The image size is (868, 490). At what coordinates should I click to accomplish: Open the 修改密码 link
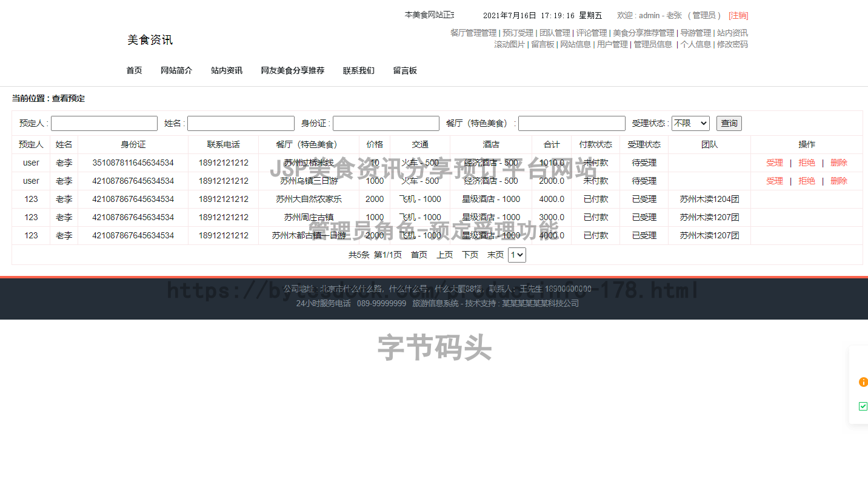pyautogui.click(x=732, y=44)
